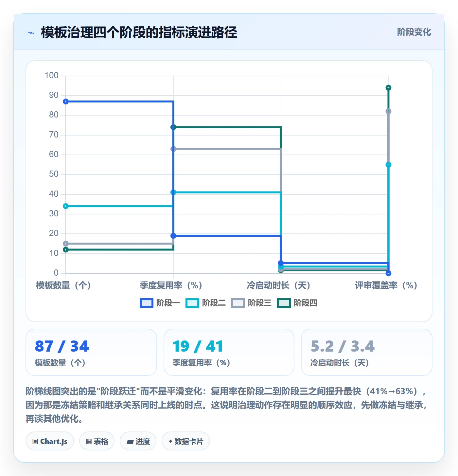Click the y-axis value 100
The width and height of the screenshot is (458, 476).
52,76
